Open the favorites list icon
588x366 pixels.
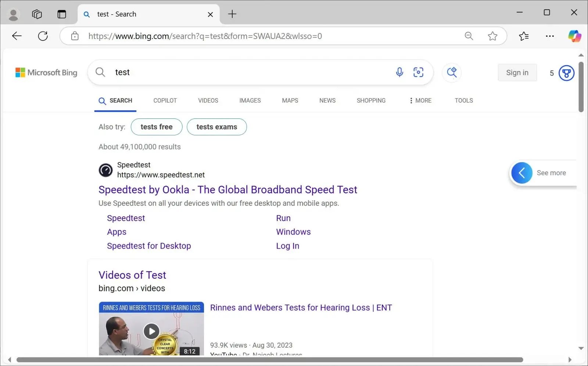524,36
